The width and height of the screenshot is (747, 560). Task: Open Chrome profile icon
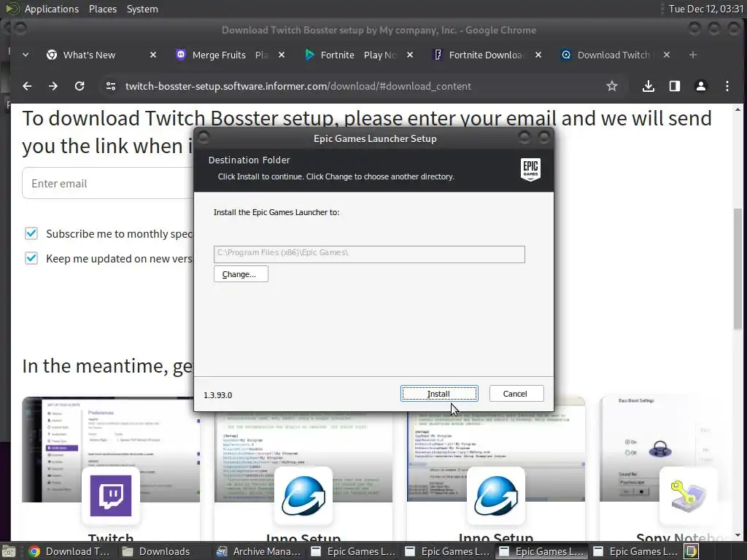point(701,86)
